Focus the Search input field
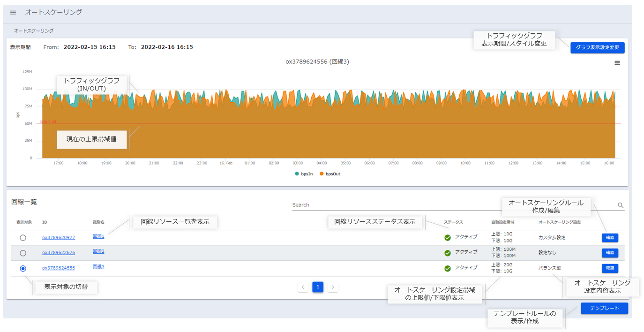Screen dimensions: 644x332 pos(450,205)
